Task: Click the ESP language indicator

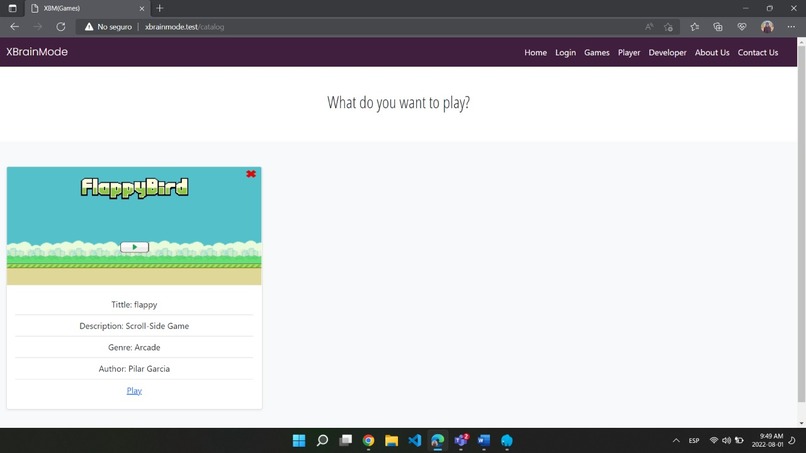Action: [x=694, y=441]
